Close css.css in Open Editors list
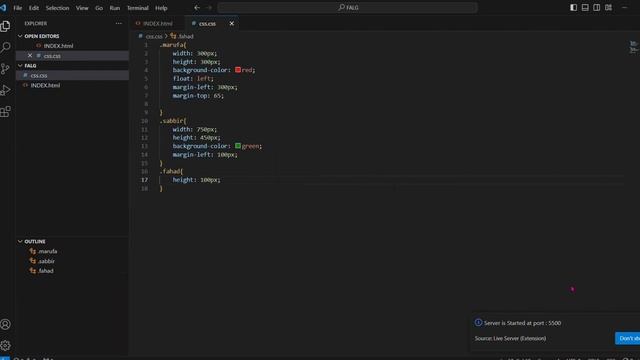The height and width of the screenshot is (360, 640). [30, 56]
